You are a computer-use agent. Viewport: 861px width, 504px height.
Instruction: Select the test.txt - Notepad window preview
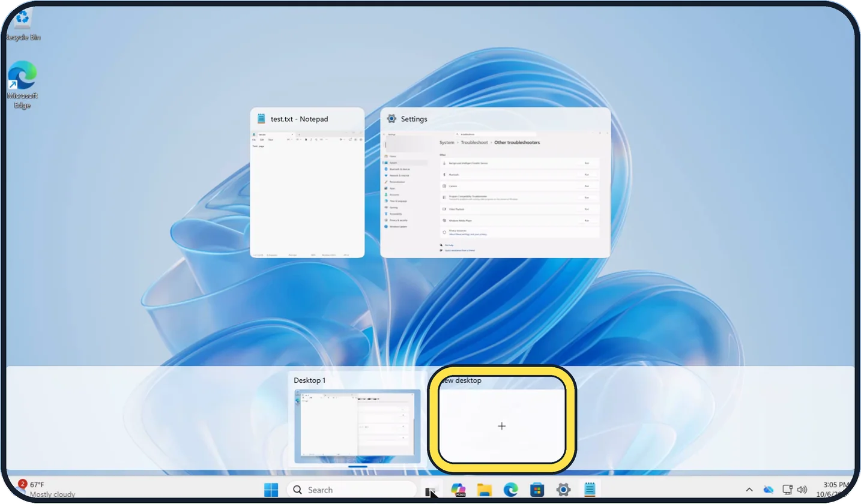[x=307, y=182]
